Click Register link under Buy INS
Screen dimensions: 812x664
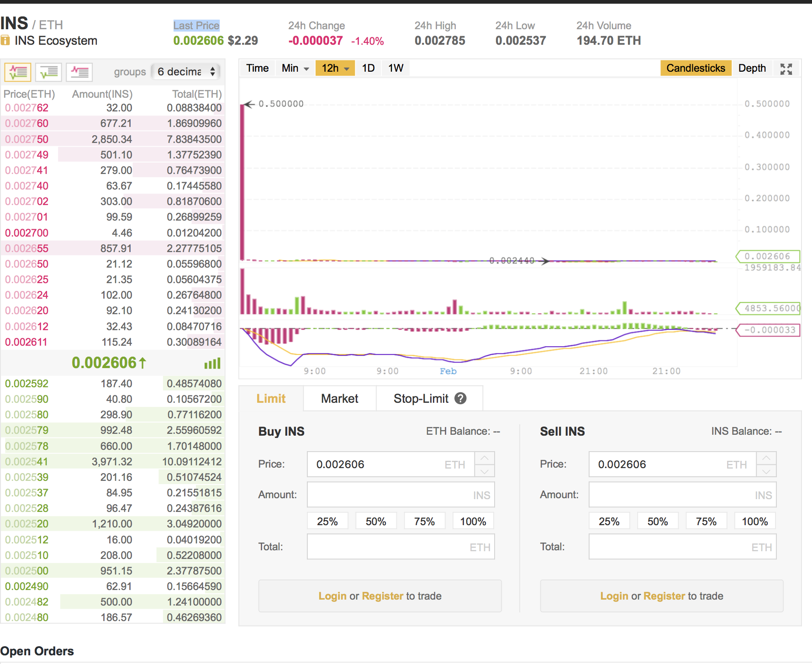point(383,596)
